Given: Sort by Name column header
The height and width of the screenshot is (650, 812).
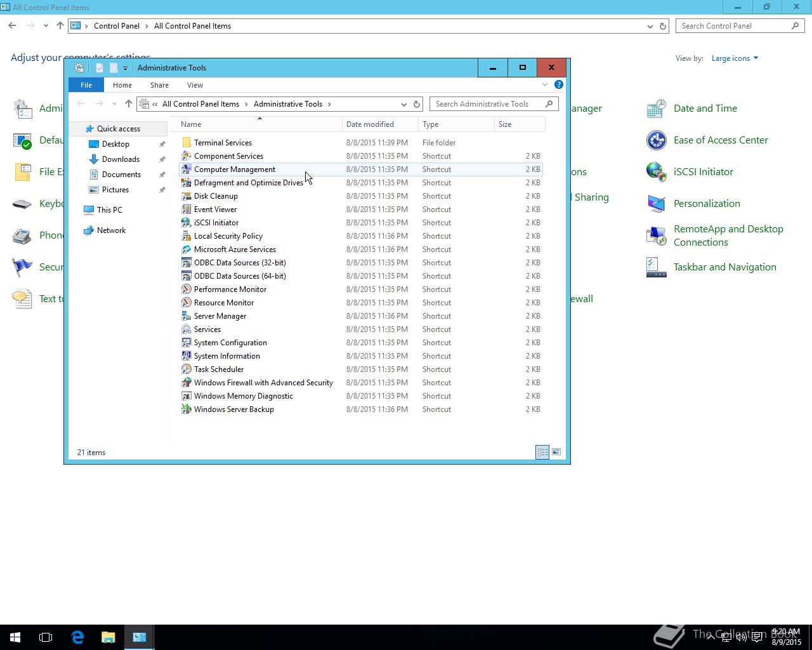Looking at the screenshot, I should point(259,124).
